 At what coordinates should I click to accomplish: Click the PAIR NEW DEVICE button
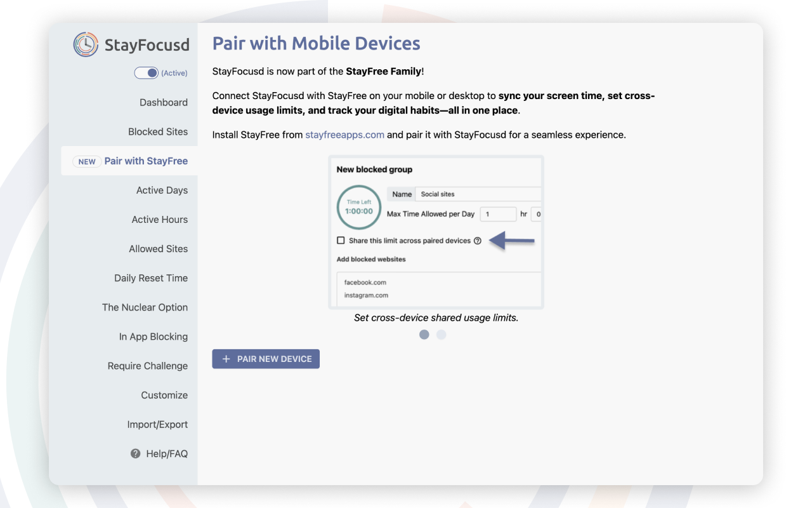coord(266,359)
